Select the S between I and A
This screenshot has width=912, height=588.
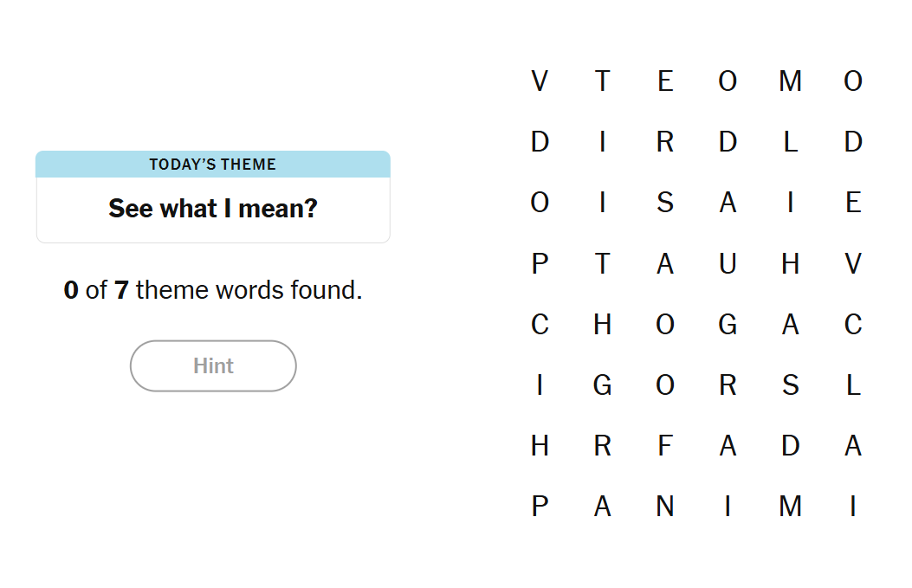[664, 203]
